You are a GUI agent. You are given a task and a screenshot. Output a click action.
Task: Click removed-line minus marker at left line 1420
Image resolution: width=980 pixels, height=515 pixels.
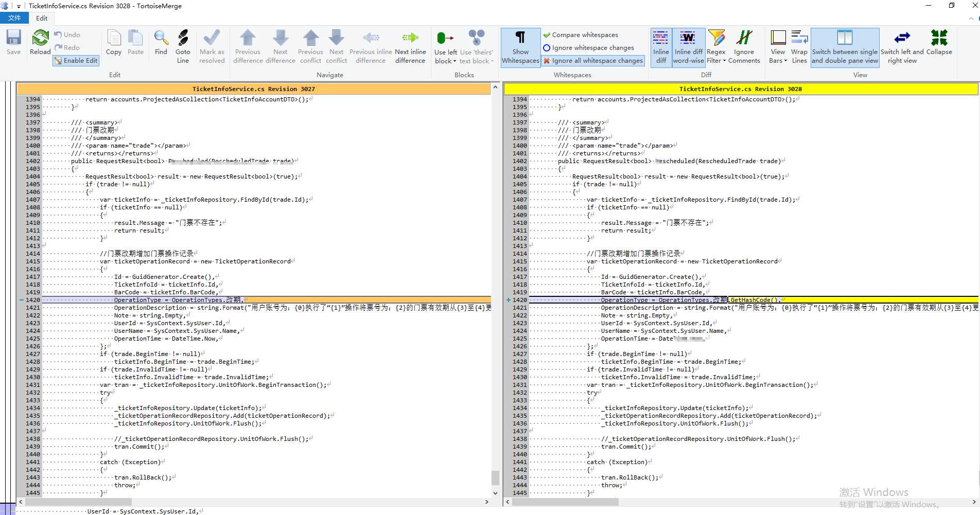pyautogui.click(x=22, y=300)
